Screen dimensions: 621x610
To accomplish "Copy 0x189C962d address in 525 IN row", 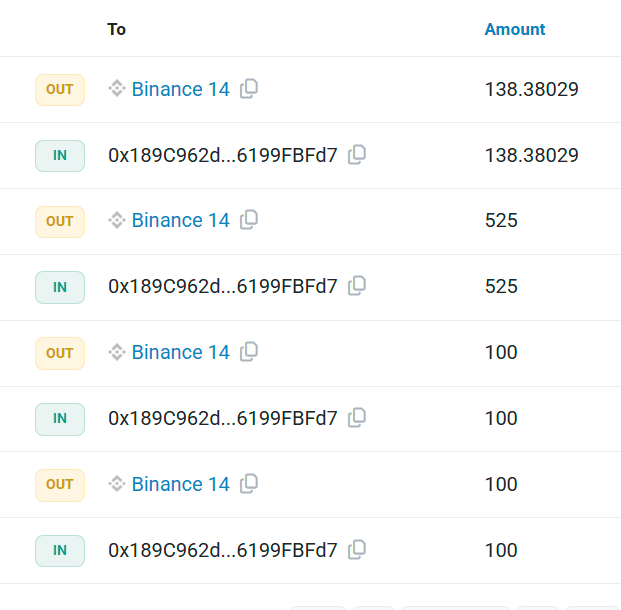I will pos(356,286).
